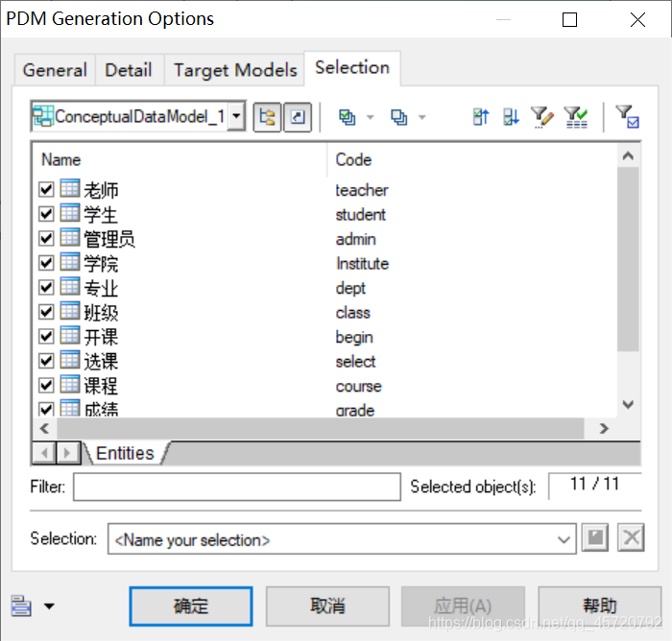
Task: Open the Customize Columns and Filter icon
Action: click(x=541, y=117)
